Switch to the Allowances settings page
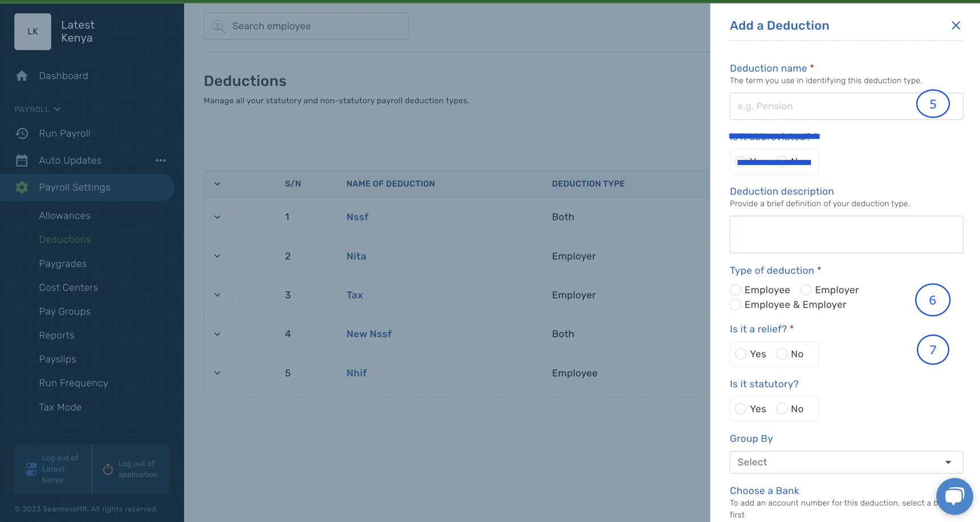Viewport: 980px width, 522px height. (64, 216)
